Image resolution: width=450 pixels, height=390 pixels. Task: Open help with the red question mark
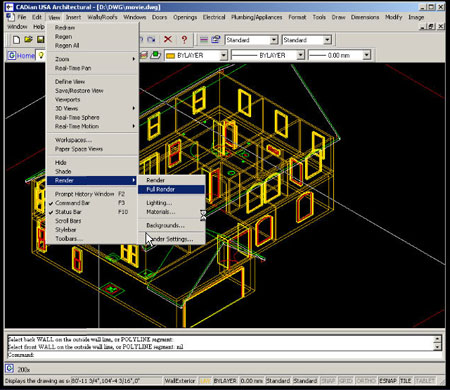(184, 40)
